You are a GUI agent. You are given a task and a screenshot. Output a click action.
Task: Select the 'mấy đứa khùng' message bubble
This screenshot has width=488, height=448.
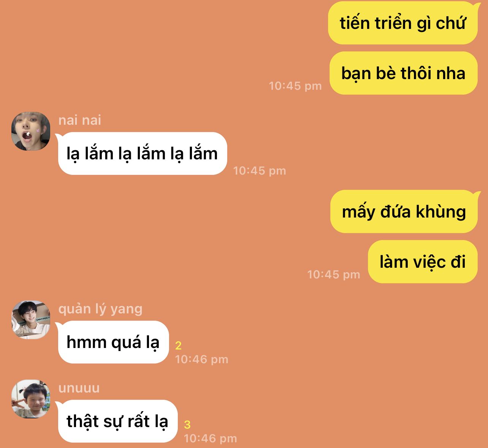pos(404,211)
